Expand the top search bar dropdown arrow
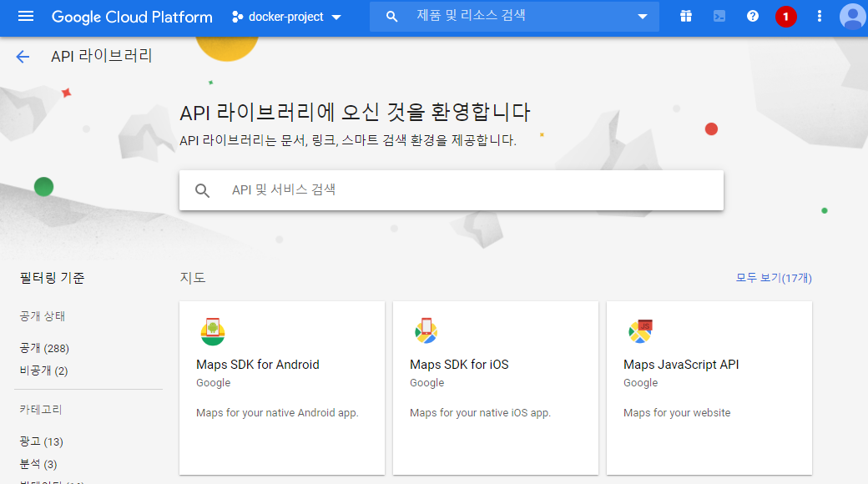 642,17
